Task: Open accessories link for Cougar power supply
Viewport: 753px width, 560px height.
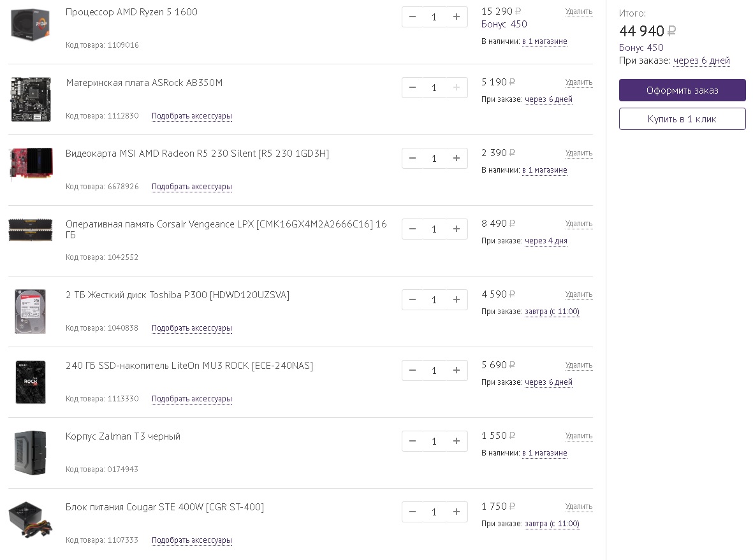Action: 192,540
